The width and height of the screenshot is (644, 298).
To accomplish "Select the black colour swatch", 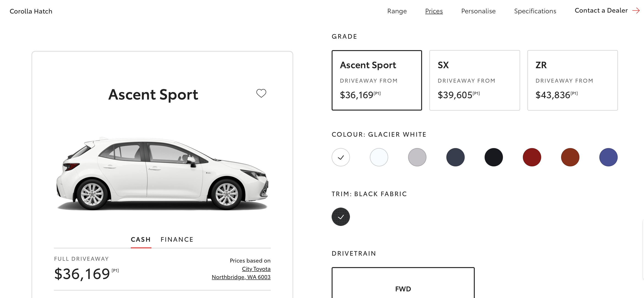I will [494, 157].
